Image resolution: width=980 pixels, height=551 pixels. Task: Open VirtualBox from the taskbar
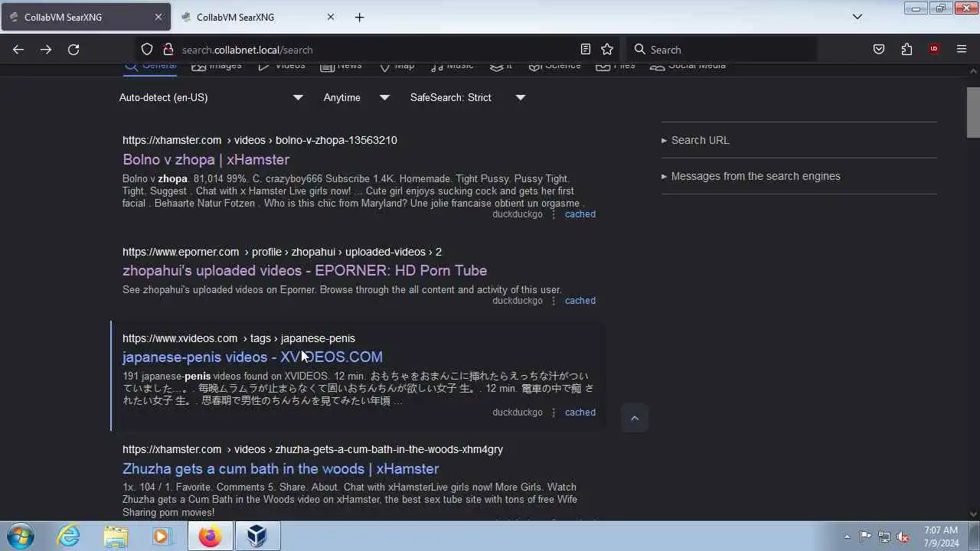click(257, 536)
